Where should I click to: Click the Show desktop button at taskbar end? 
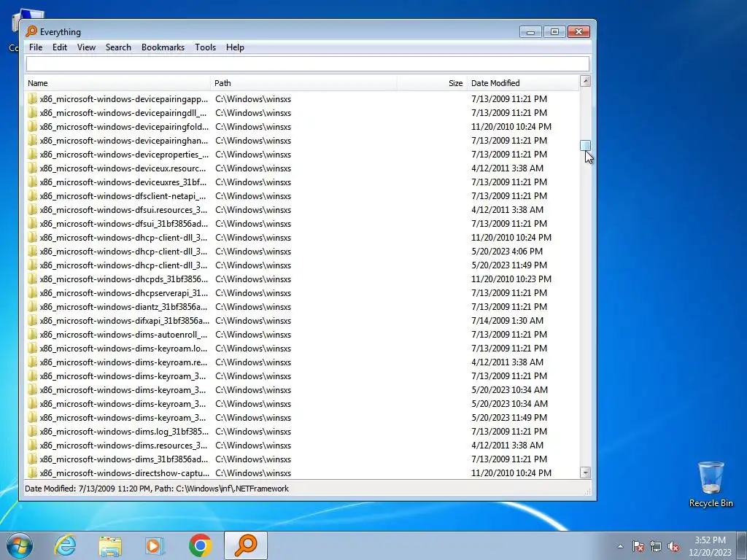click(x=742, y=545)
